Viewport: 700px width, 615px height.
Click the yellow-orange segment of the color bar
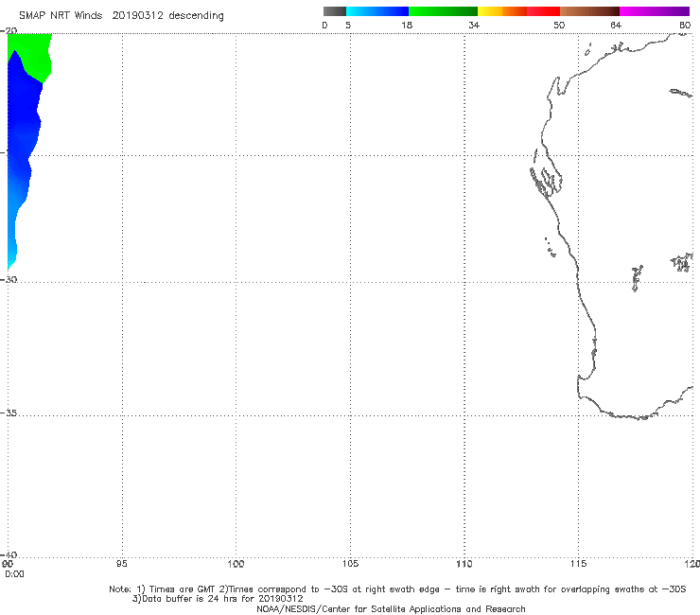[502, 11]
